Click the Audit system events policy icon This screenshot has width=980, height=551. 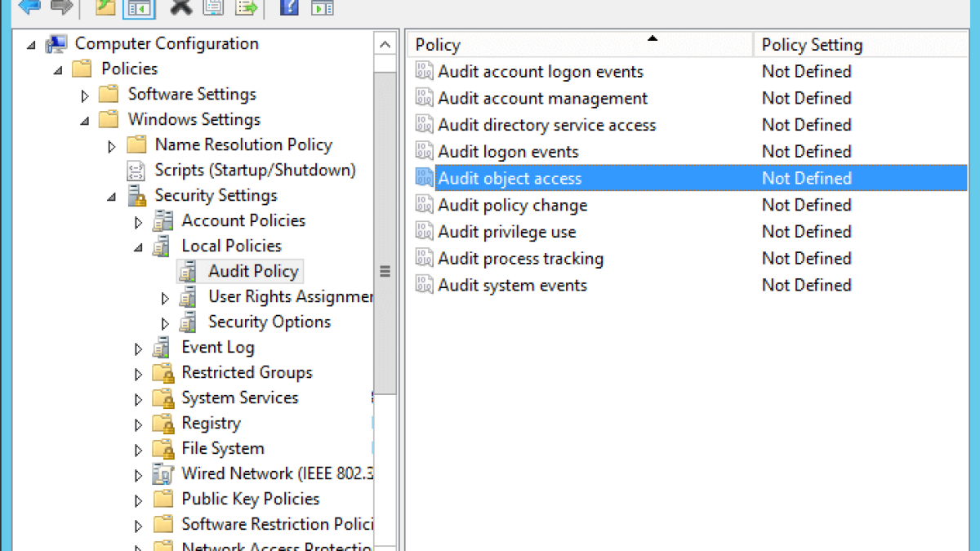pos(424,286)
